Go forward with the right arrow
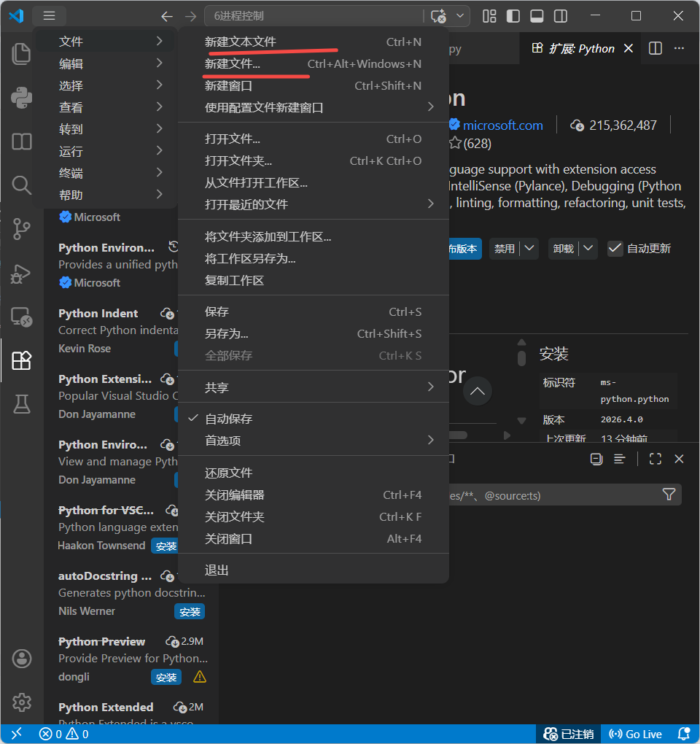Viewport: 700px width, 744px height. click(x=190, y=17)
